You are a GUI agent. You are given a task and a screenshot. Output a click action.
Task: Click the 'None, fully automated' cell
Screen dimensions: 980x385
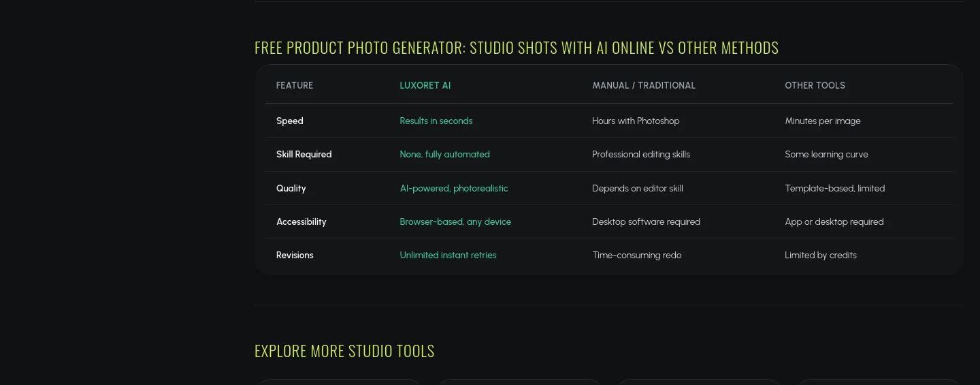click(445, 154)
